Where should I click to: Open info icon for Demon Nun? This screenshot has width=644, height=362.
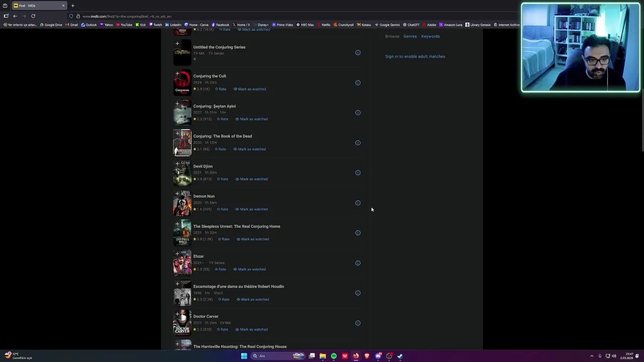(358, 203)
